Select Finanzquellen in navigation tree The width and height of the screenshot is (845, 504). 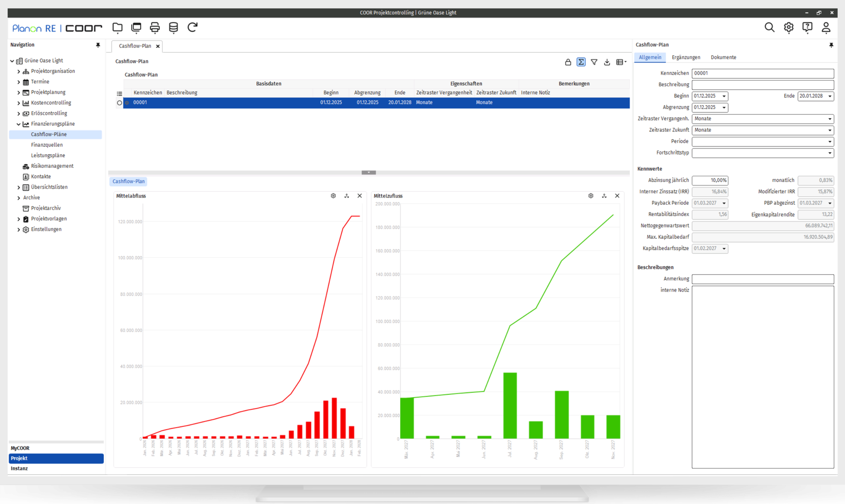click(x=47, y=145)
